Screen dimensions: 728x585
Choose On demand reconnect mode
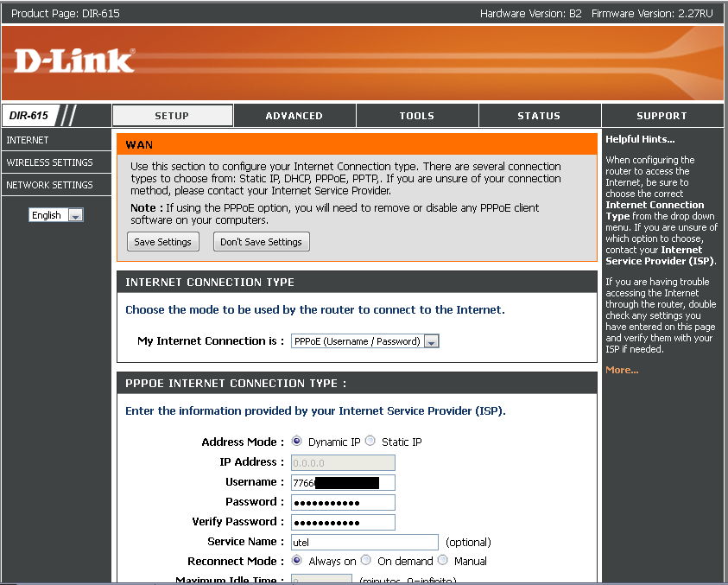[366, 560]
